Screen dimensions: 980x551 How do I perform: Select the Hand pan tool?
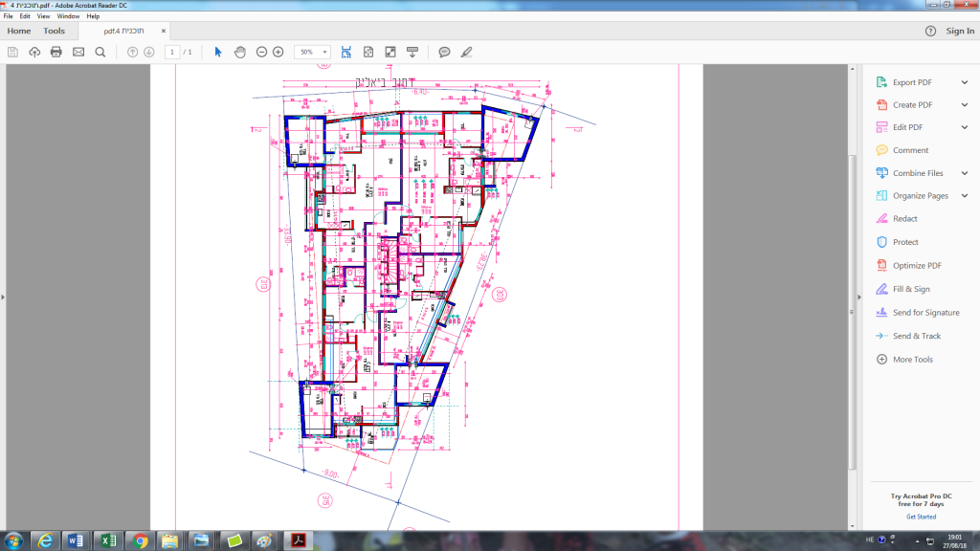240,52
